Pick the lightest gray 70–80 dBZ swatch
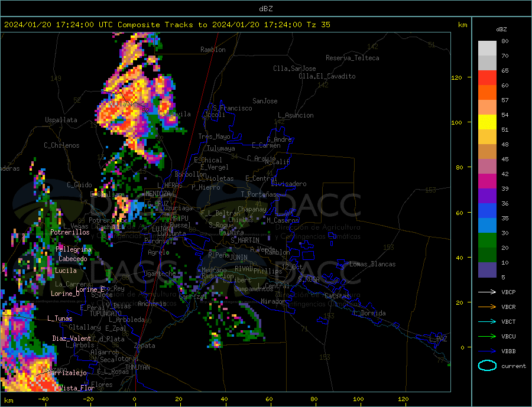Image resolution: width=532 pixels, height=407 pixels. pyautogui.click(x=487, y=48)
